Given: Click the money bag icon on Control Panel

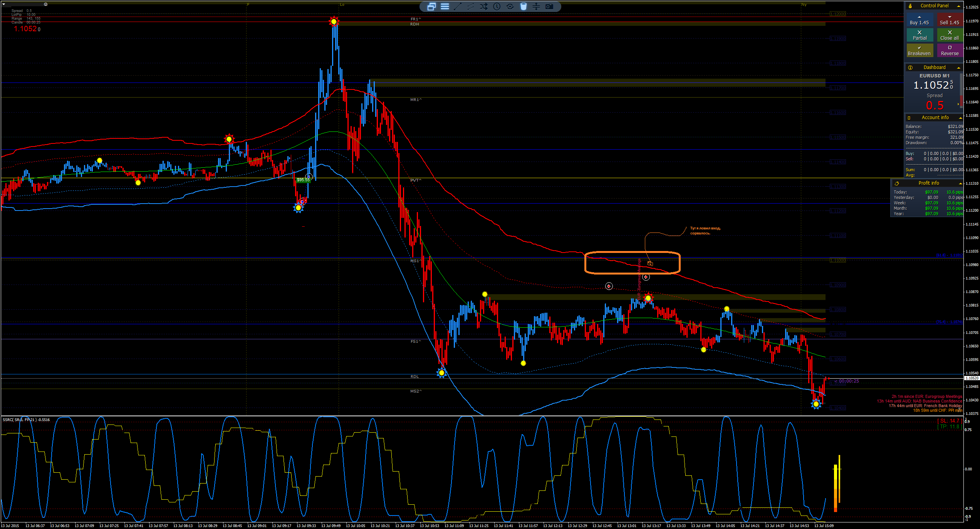Looking at the screenshot, I should coord(910,6).
